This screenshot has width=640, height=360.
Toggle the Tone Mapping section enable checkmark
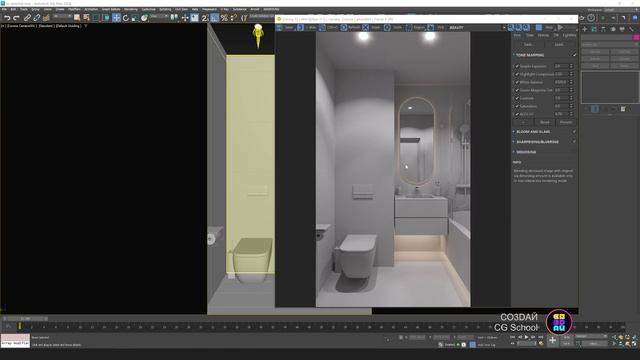click(574, 55)
